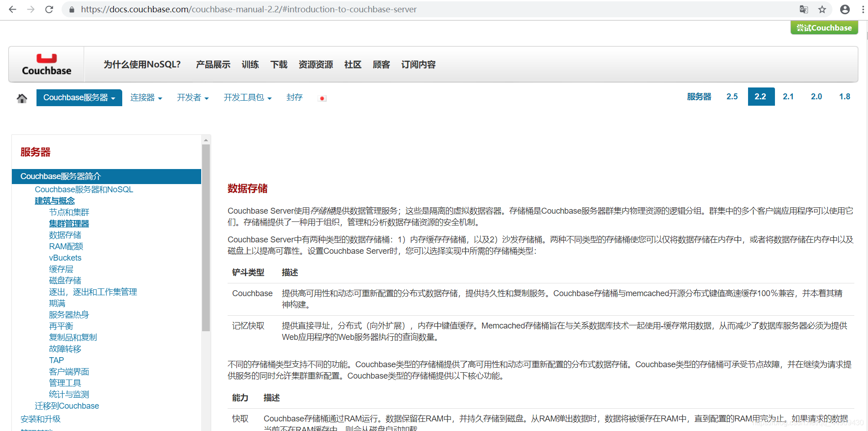Open Couchbase服务器和NoSQL sidebar link
The width and height of the screenshot is (868, 431).
pos(84,190)
